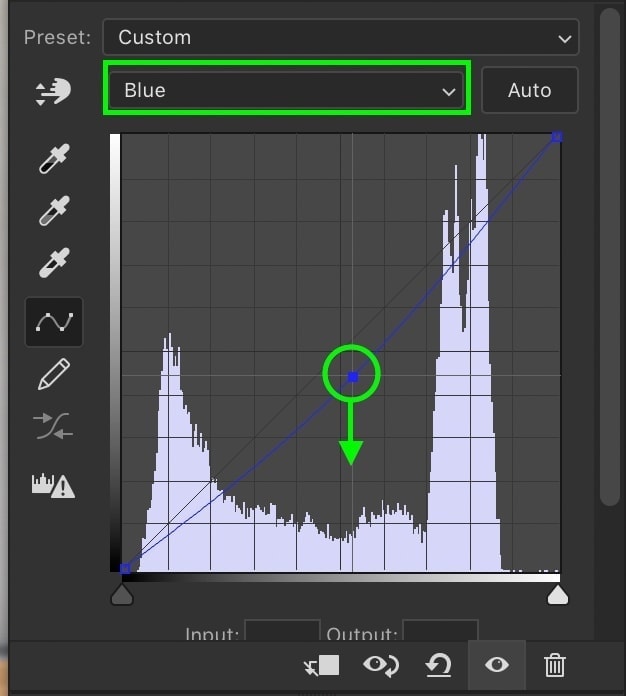Click the Input value field
Image resolution: width=626 pixels, height=696 pixels.
point(282,630)
